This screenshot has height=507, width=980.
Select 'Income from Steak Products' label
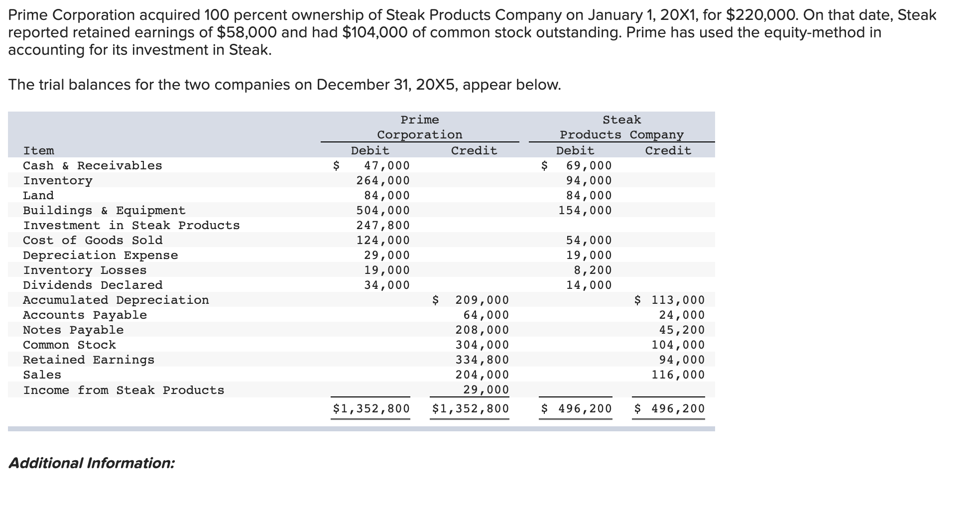pyautogui.click(x=123, y=390)
